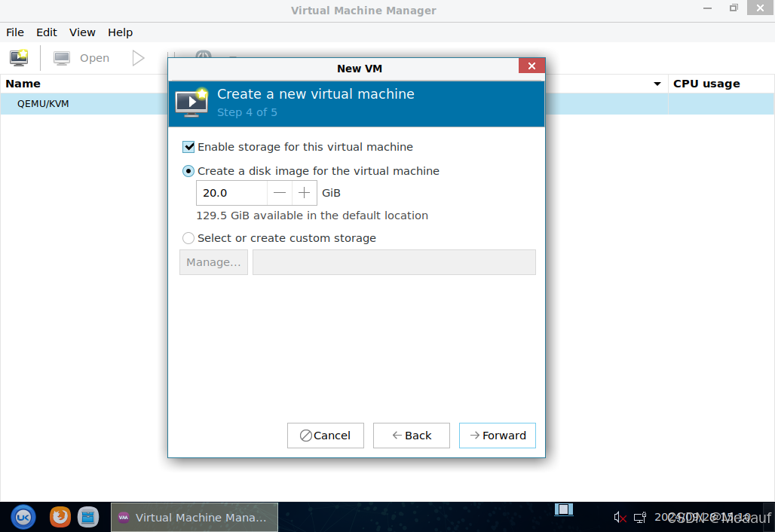Viewport: 775px width, 532px height.
Task: Toggle Enable storage for this virtual machine
Action: (188, 147)
